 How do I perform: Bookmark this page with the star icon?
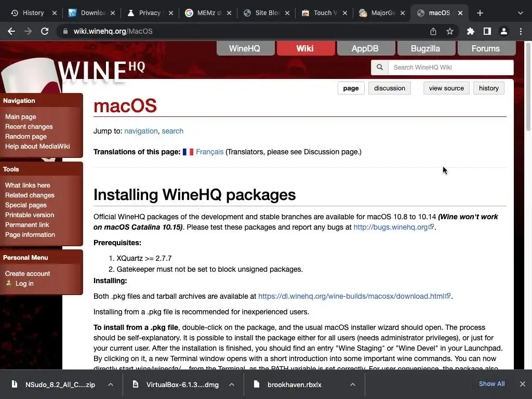click(450, 31)
